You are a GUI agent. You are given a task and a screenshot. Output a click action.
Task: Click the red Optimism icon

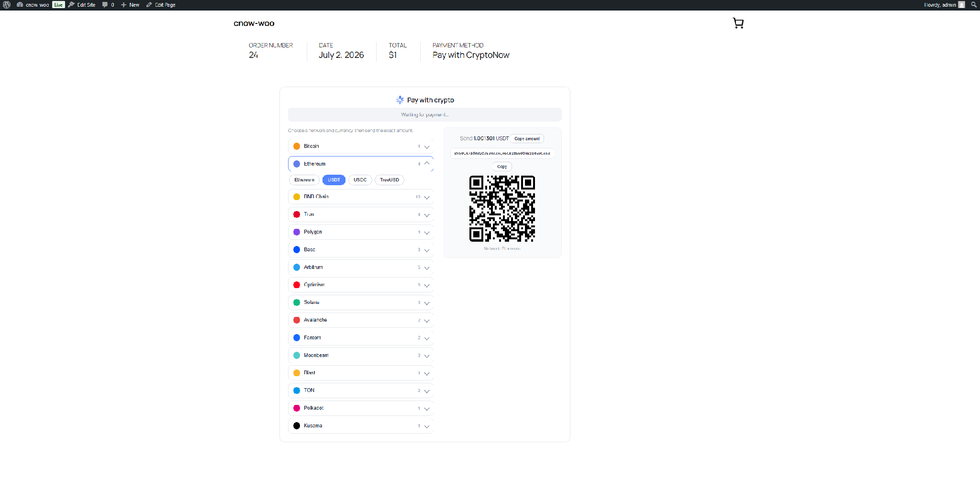point(297,285)
